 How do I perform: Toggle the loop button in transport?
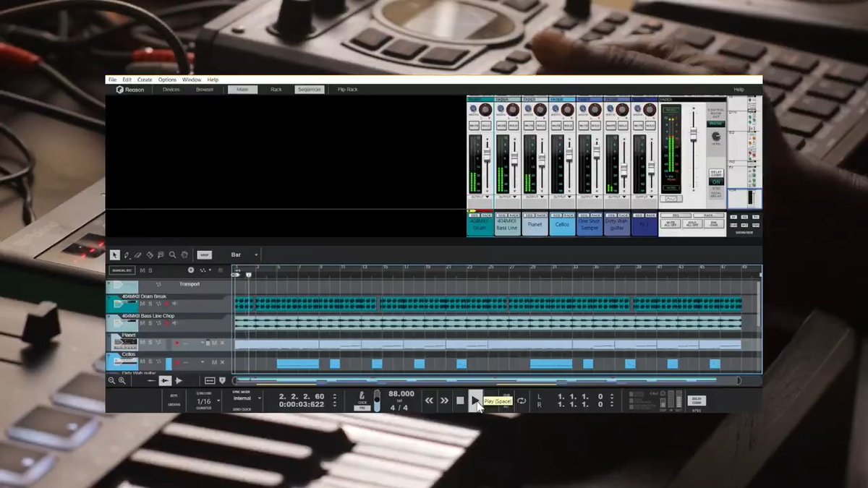tap(521, 401)
